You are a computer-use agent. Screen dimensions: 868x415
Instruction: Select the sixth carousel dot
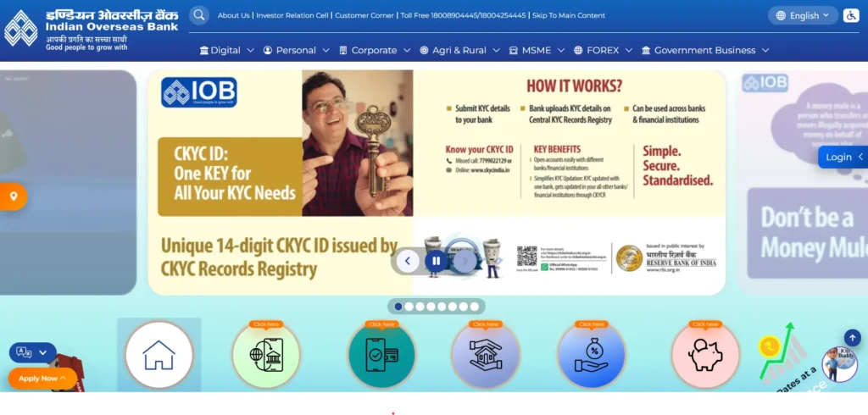(453, 307)
